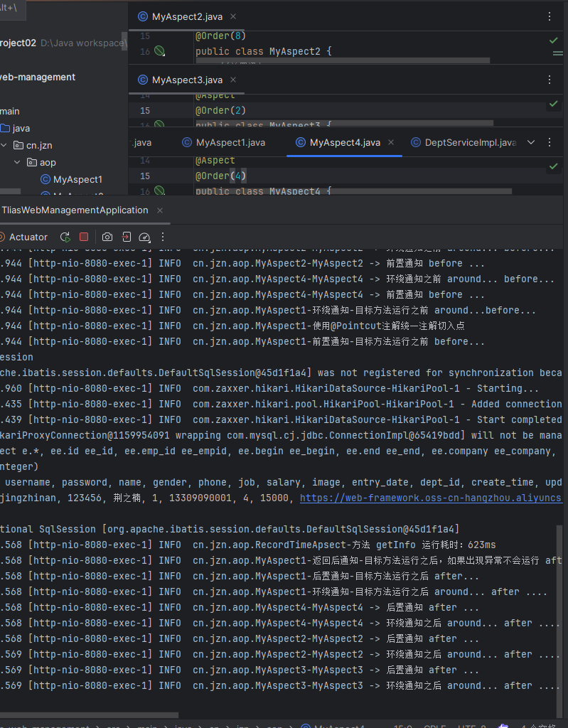
Task: Click the @Order(2) annotation in MyAspect3
Action: click(x=220, y=110)
